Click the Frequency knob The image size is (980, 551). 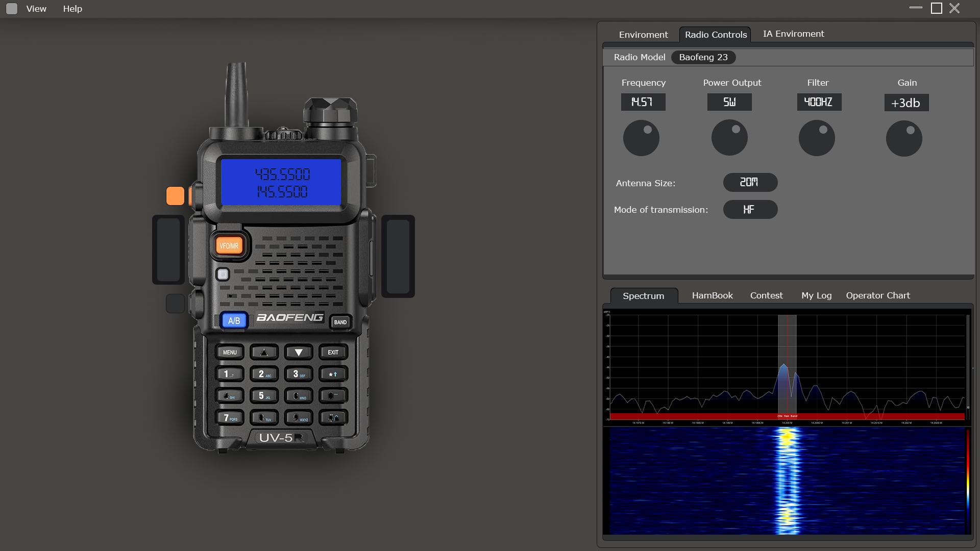[641, 138]
